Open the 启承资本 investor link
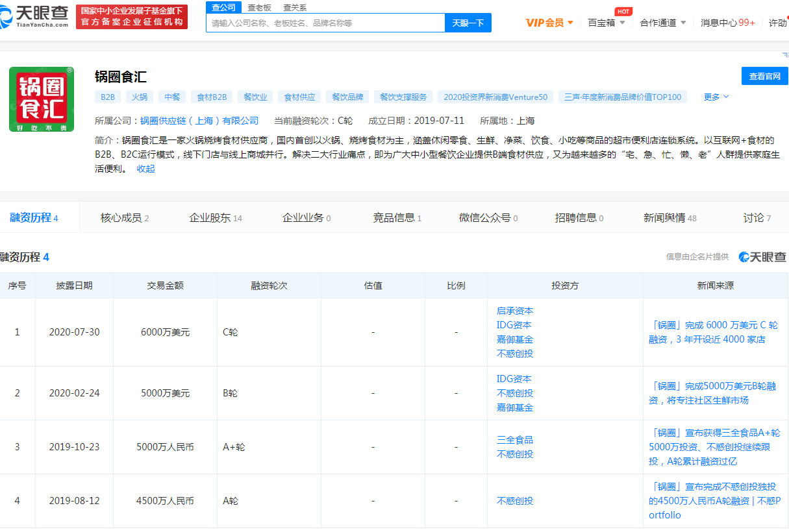789x532 pixels. (515, 311)
